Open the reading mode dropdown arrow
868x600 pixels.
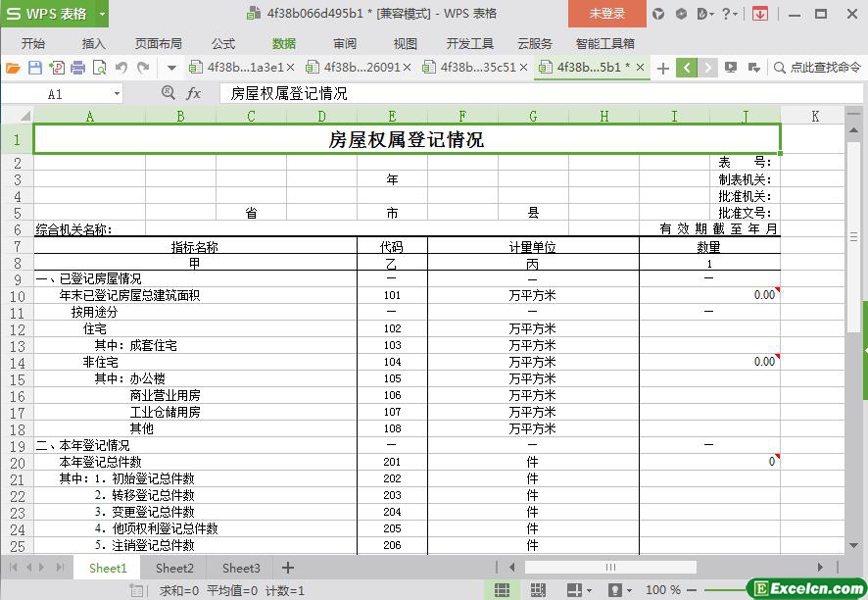click(589, 590)
